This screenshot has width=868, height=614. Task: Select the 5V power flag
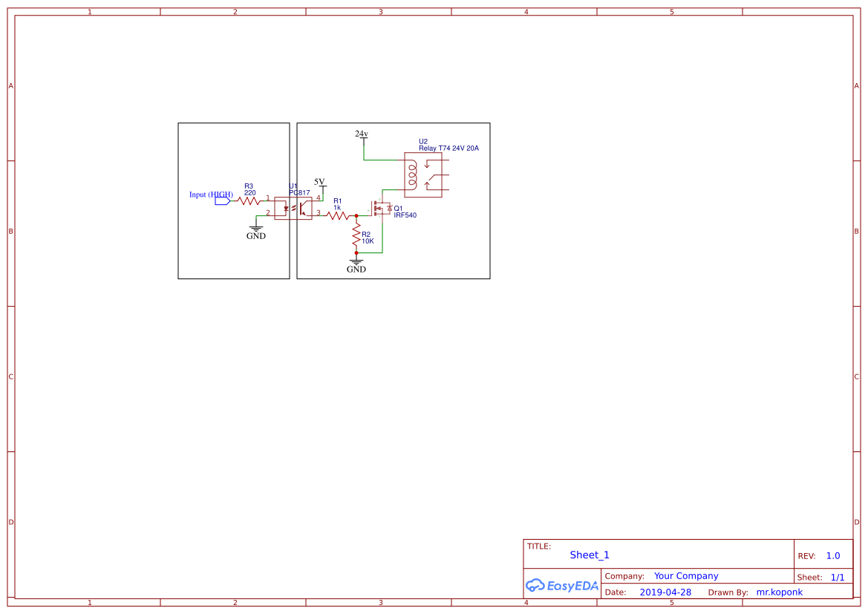click(319, 184)
